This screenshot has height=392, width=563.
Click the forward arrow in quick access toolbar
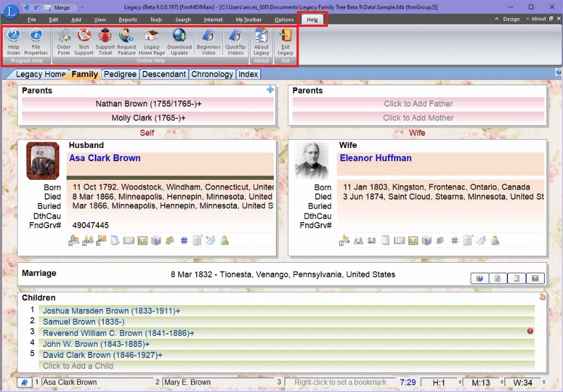tap(37, 7)
